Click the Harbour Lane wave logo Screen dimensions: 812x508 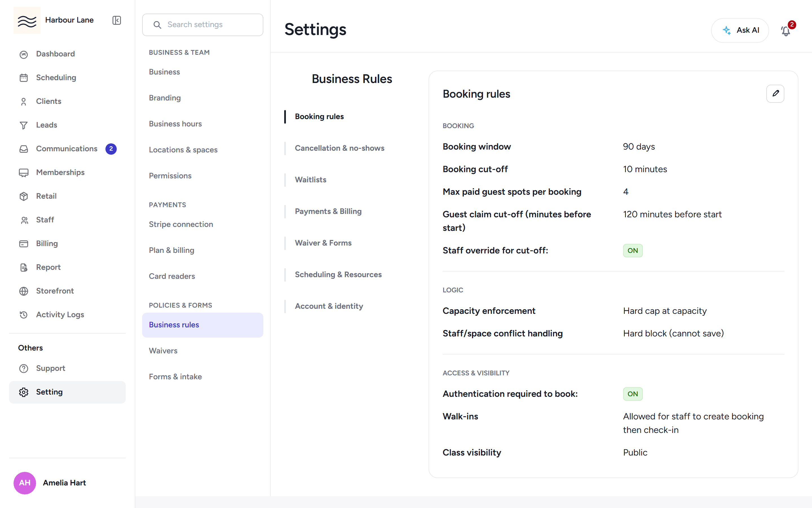[x=27, y=20]
